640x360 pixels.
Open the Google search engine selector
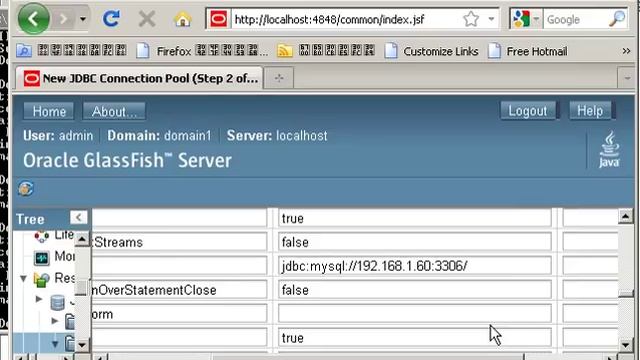[526, 19]
